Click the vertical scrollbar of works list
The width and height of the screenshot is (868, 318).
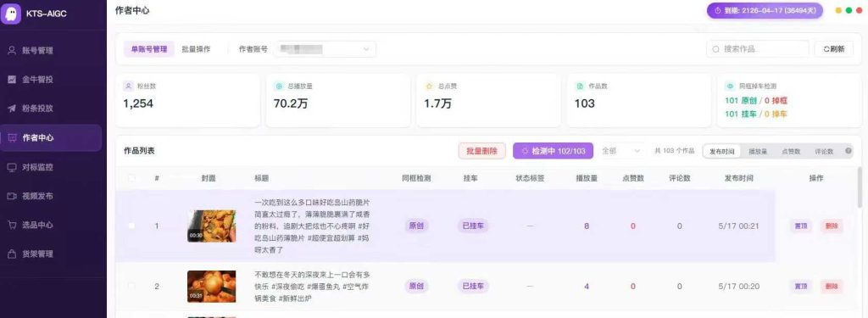(x=860, y=187)
